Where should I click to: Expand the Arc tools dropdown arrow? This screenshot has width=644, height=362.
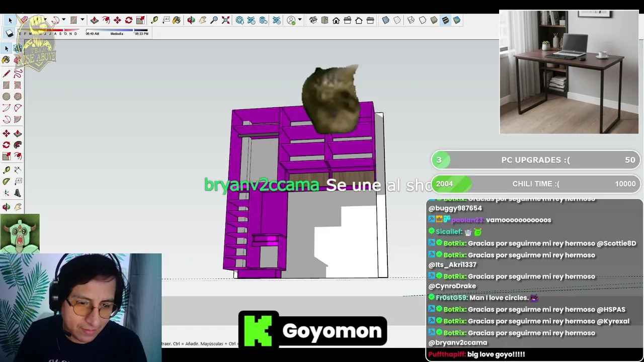(63, 20)
